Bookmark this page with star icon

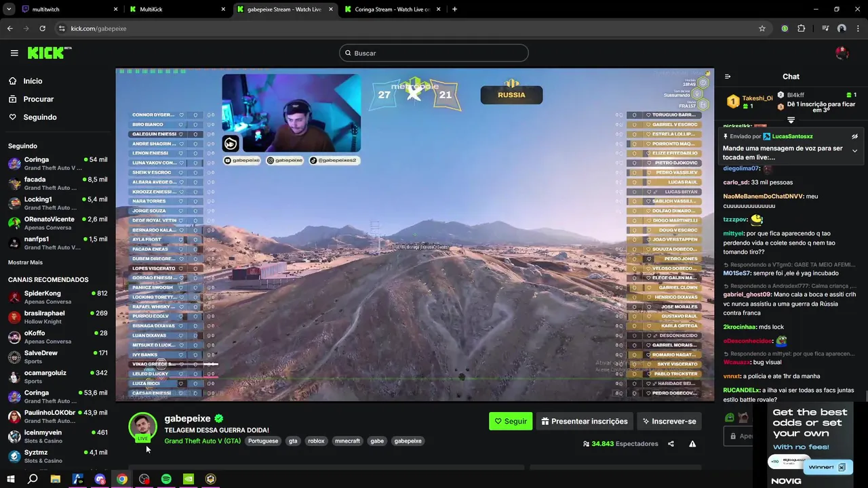762,28
